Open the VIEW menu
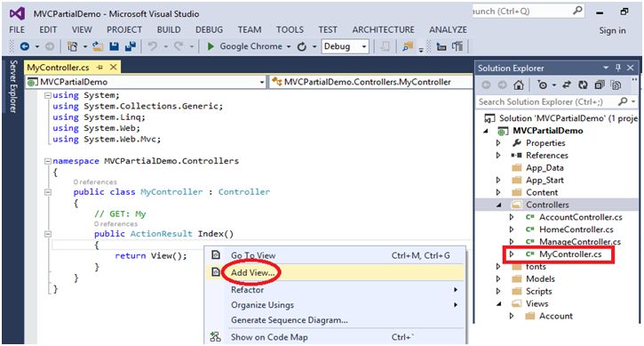This screenshot has width=644, height=346. click(82, 29)
